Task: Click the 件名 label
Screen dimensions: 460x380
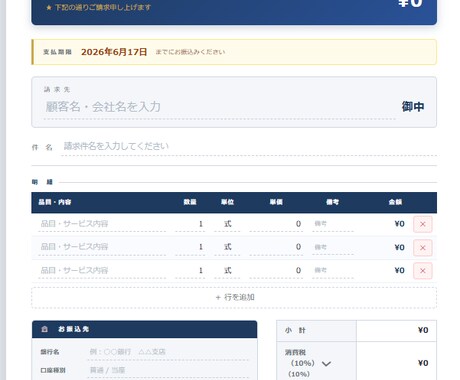Action: click(42, 147)
